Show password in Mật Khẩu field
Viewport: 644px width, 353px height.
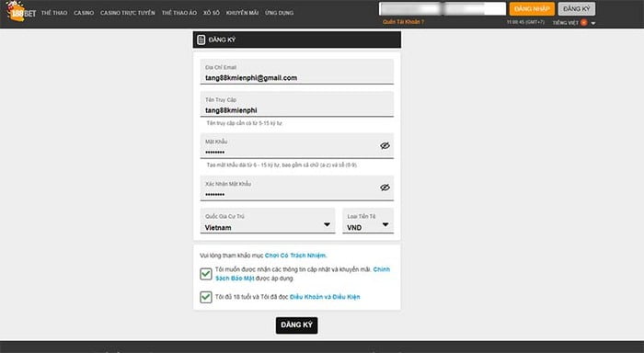pyautogui.click(x=385, y=146)
